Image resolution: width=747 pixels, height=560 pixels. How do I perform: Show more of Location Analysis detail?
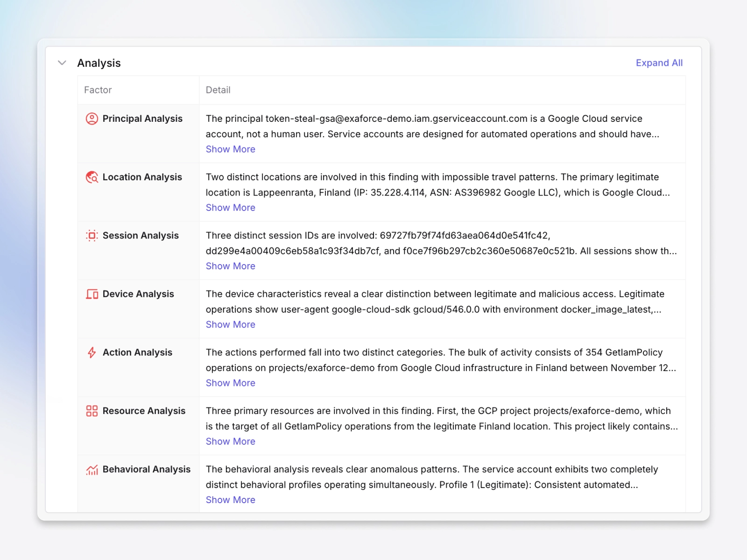click(x=231, y=208)
